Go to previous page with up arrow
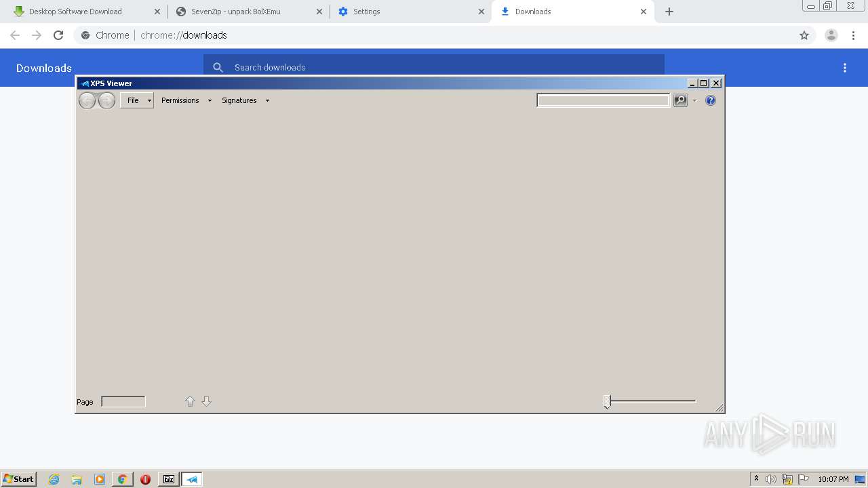 (x=190, y=401)
